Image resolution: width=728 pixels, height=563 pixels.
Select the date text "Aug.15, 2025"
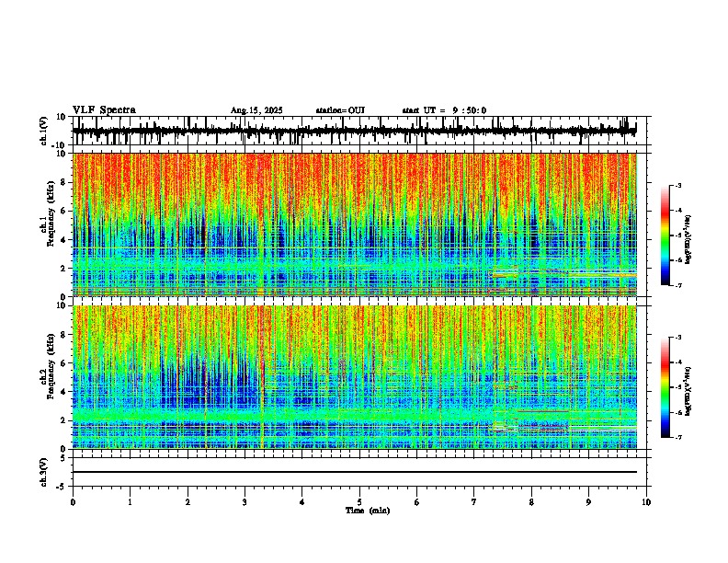tap(256, 110)
